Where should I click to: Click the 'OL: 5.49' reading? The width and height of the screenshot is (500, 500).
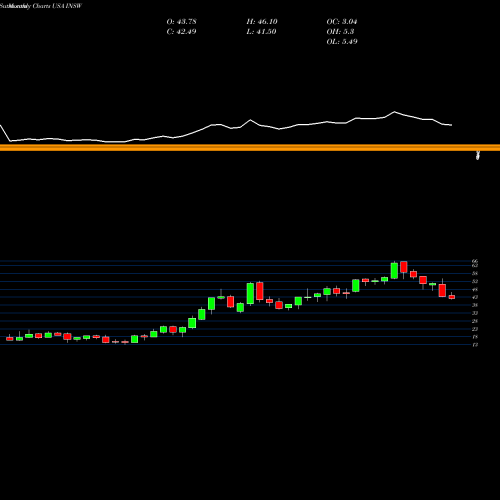click(342, 42)
